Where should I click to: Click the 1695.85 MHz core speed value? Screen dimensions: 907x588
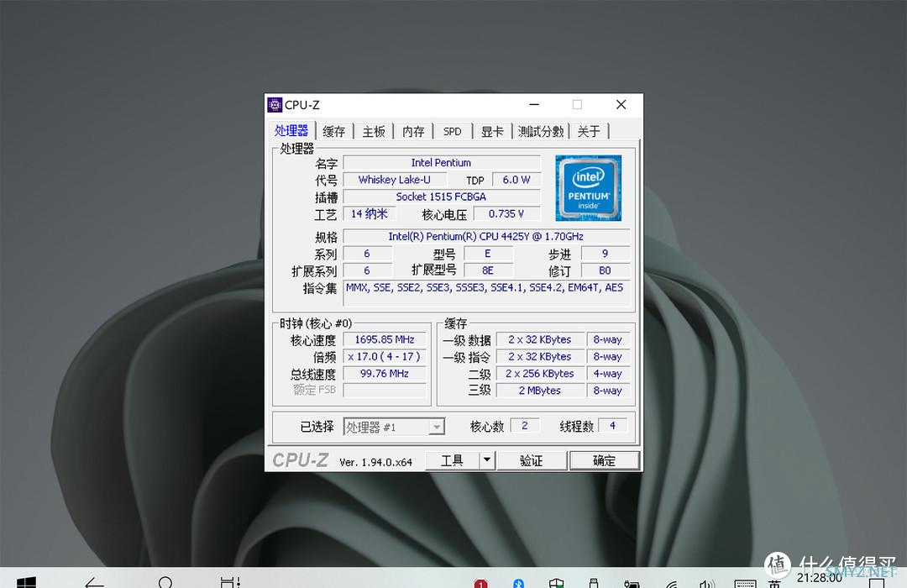tap(385, 339)
